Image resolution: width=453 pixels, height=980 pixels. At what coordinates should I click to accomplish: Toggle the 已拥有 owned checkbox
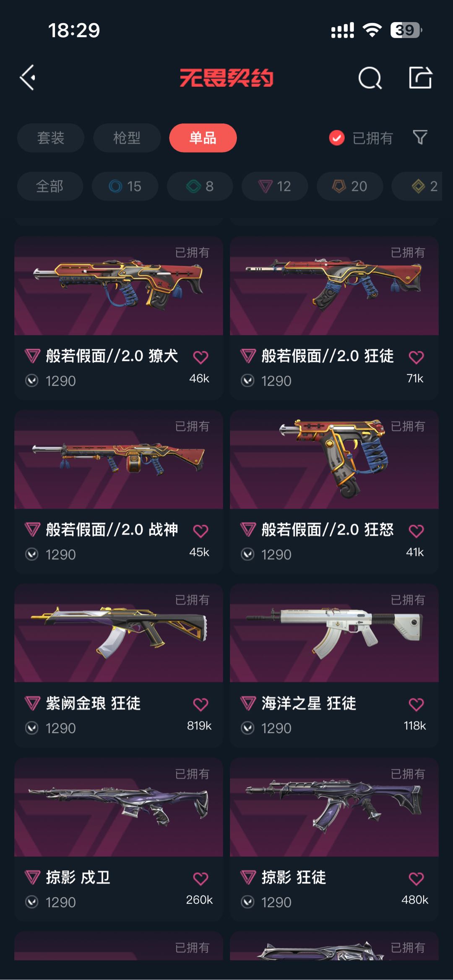pyautogui.click(x=337, y=137)
